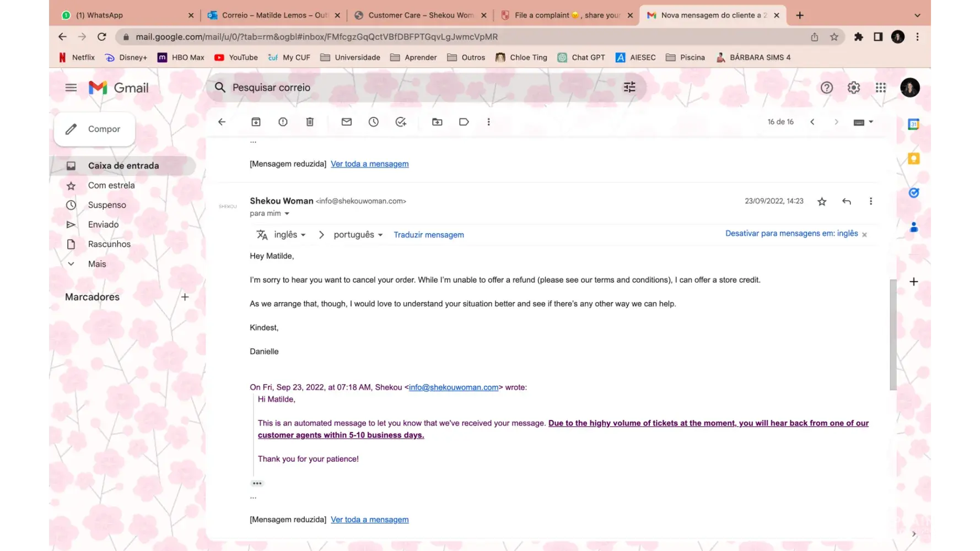Open Enviado folder

pyautogui.click(x=103, y=225)
